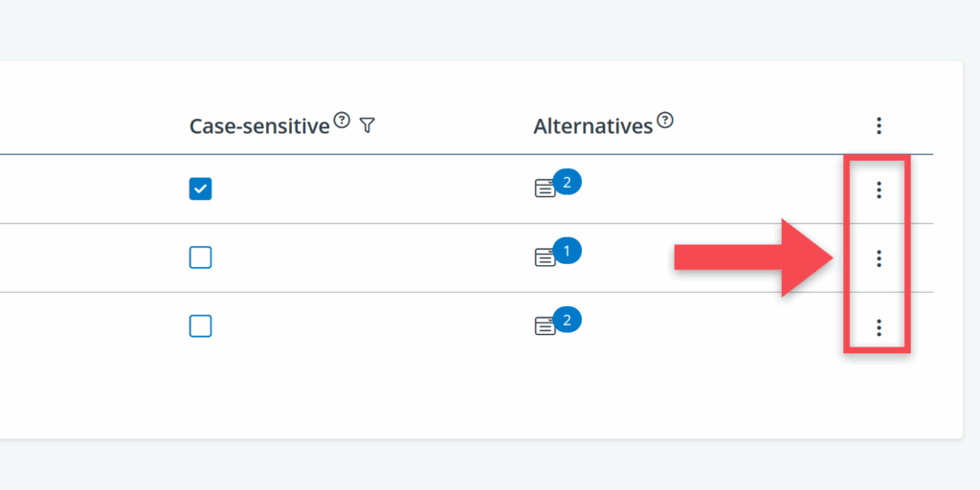Open alternatives list icon in second row
Viewport: 980px width, 490px height.
click(544, 257)
